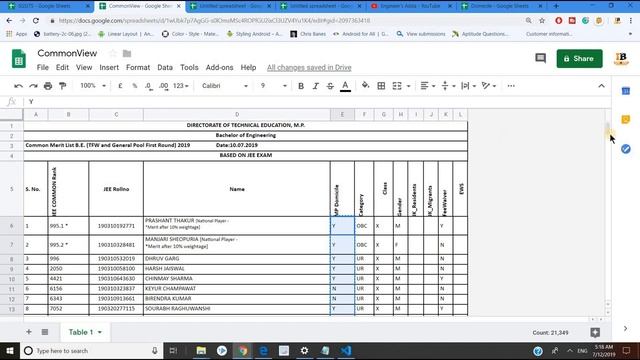Open the Windows Start menu
Image resolution: width=640 pixels, height=360 pixels.
point(10,351)
